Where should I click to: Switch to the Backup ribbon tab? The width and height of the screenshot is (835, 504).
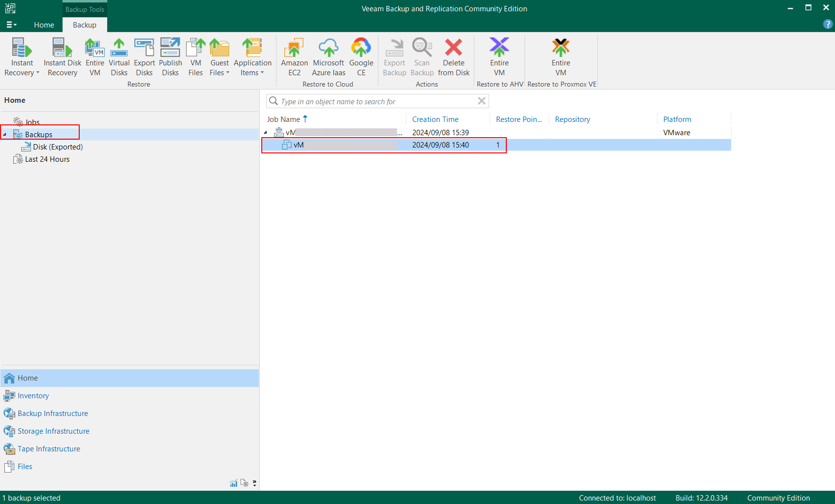point(85,25)
